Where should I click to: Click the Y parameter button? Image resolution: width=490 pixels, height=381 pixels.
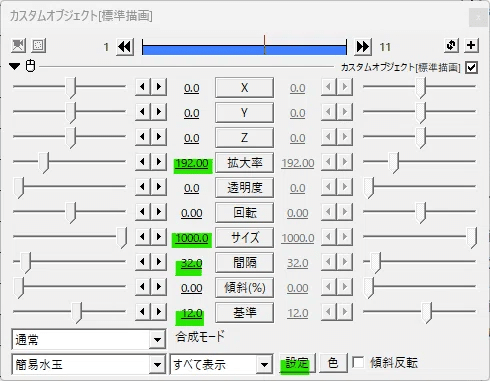point(244,113)
